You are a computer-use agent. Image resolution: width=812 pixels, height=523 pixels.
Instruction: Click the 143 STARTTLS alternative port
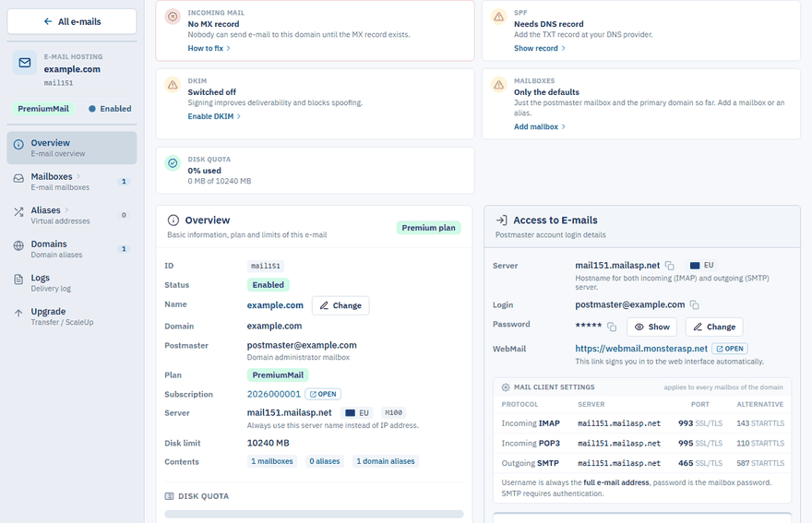pyautogui.click(x=760, y=423)
